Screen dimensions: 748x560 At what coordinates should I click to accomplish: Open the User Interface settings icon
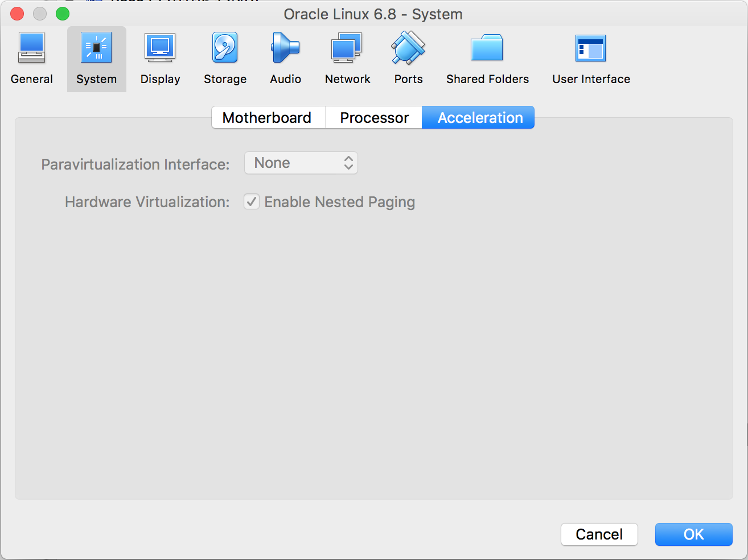click(590, 57)
